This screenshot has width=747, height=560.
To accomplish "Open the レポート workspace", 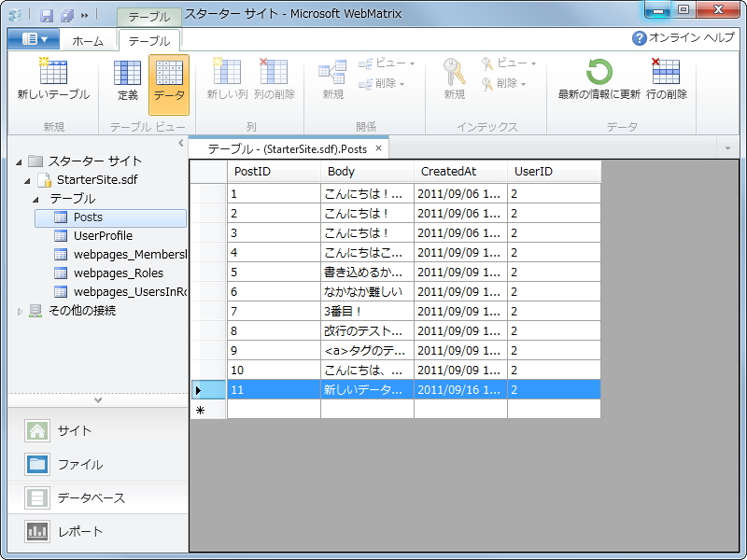I will 98,531.
